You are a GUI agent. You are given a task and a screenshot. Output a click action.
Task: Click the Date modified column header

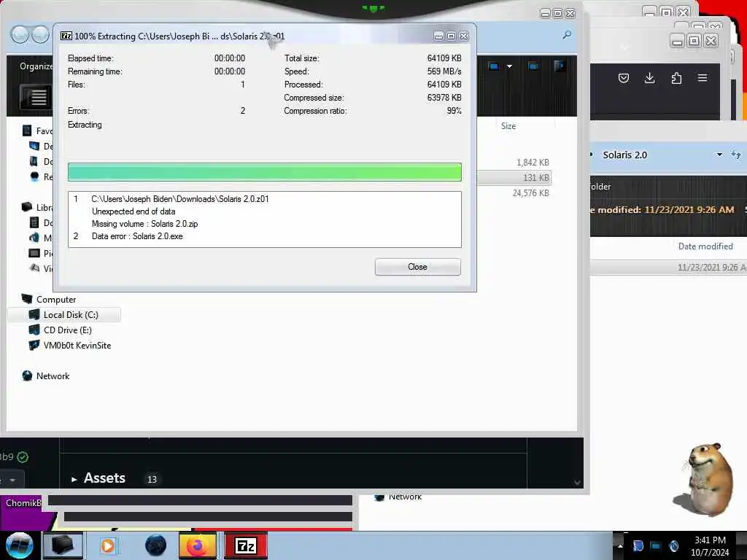click(705, 246)
